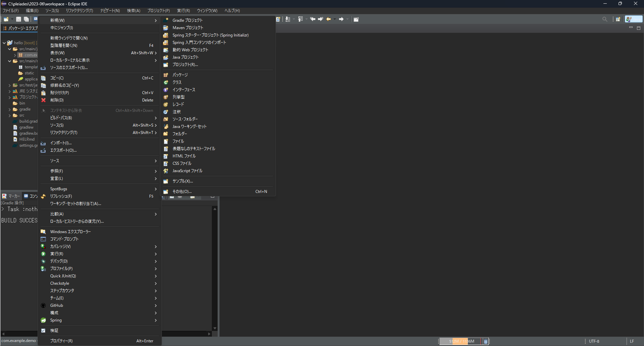Viewport: 644px width, 346px height.
Task: Choose コピー(C) from context menu
Action: click(x=100, y=78)
